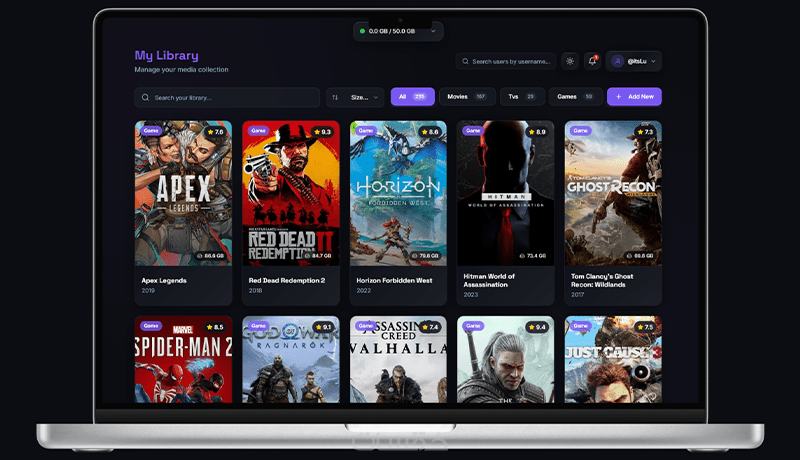Open the @itsLu profile avatar icon
Viewport: 800px width, 460px height.
coord(617,61)
